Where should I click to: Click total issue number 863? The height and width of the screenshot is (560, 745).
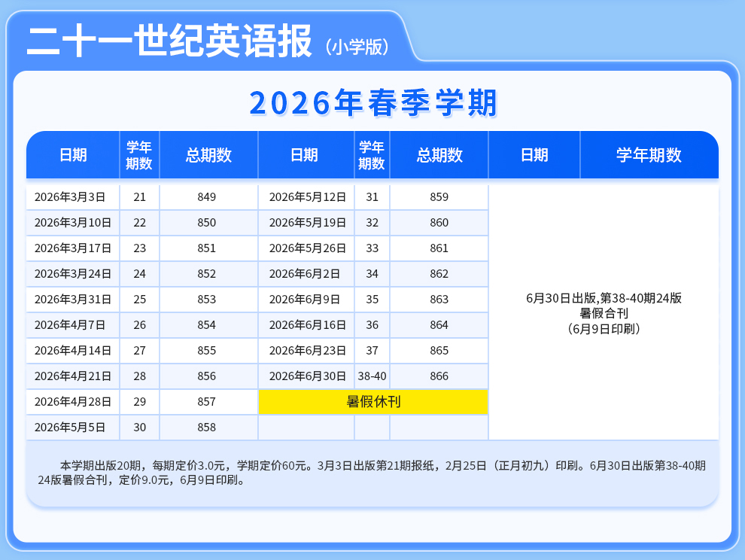(x=439, y=300)
